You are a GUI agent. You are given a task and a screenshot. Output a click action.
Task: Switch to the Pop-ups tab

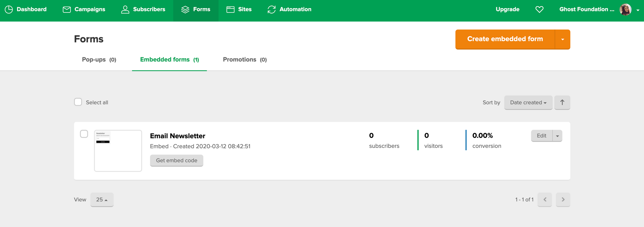click(99, 60)
